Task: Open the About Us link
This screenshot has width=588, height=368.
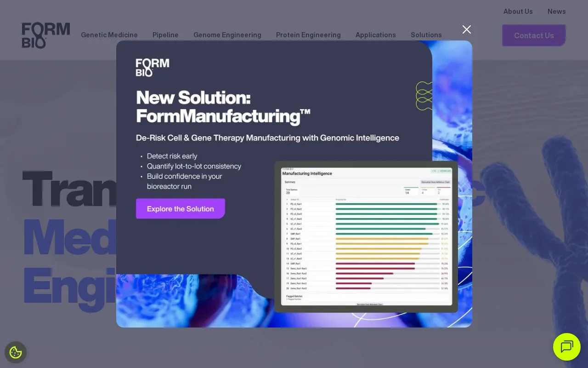Action: point(518,11)
